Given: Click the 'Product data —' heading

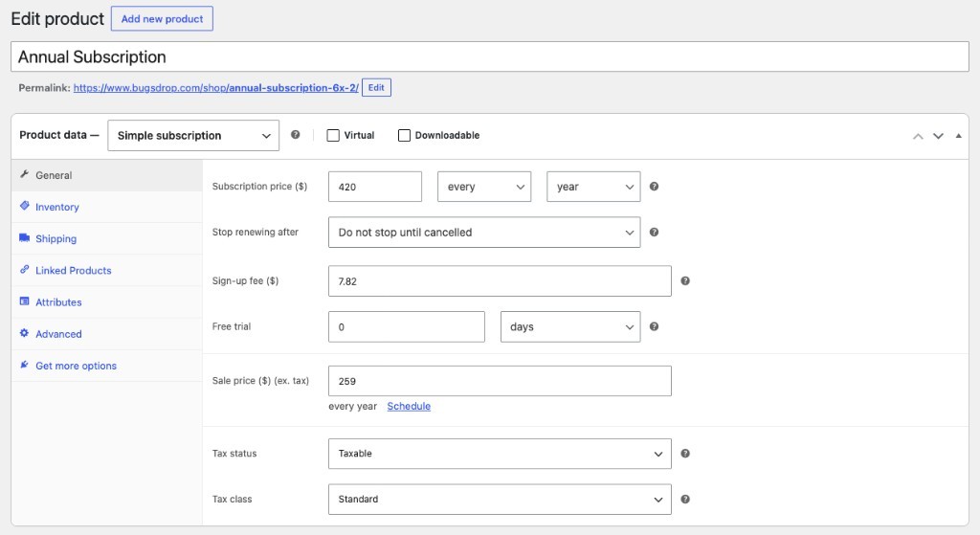Looking at the screenshot, I should (x=59, y=135).
